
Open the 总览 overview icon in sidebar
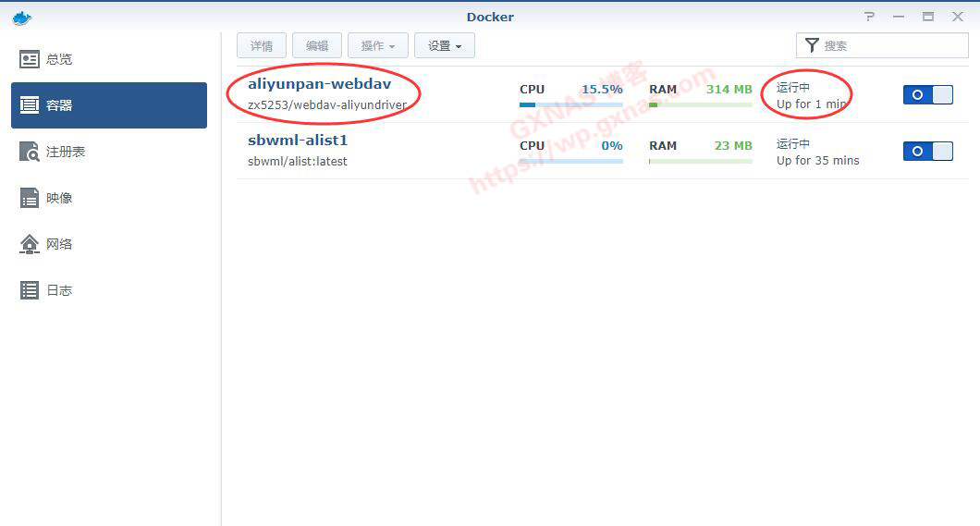pos(30,59)
